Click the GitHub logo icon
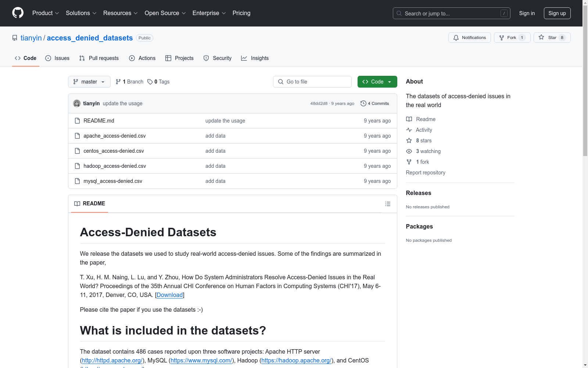 point(18,13)
